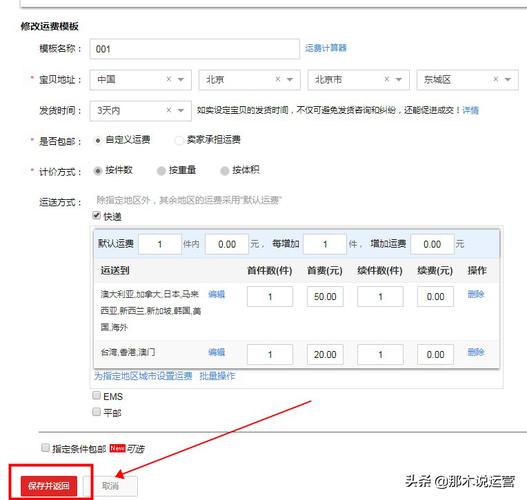This screenshot has width=527, height=500.
Task: Enable the 平邮 shipping checkbox
Action: 96,411
